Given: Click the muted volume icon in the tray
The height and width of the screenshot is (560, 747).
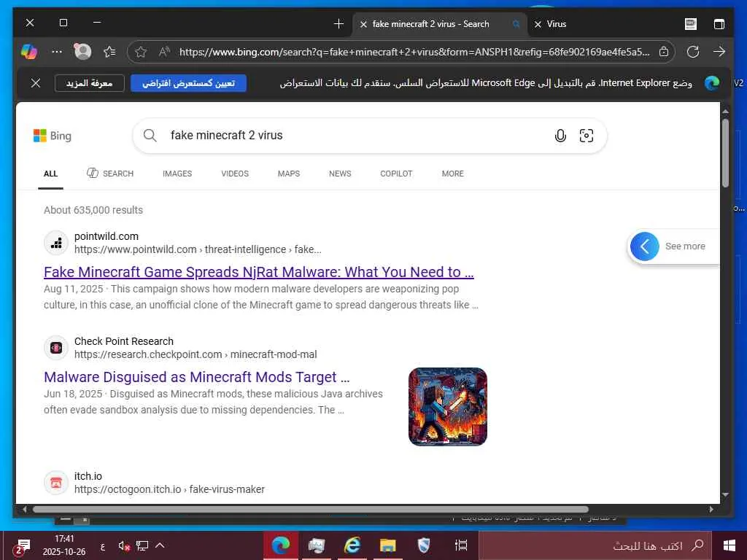Looking at the screenshot, I should [x=124, y=545].
